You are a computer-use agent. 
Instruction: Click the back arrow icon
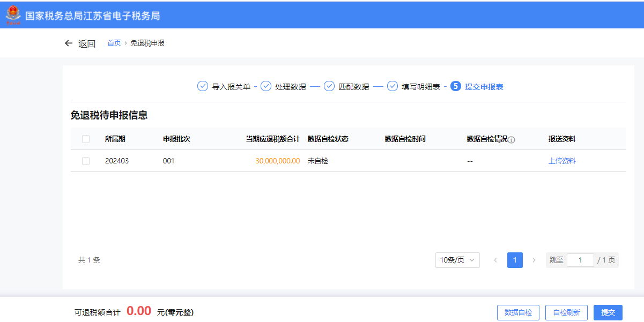[68, 43]
